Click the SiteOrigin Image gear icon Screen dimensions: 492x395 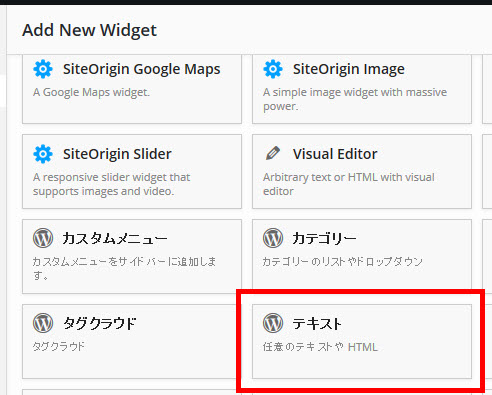(x=273, y=69)
